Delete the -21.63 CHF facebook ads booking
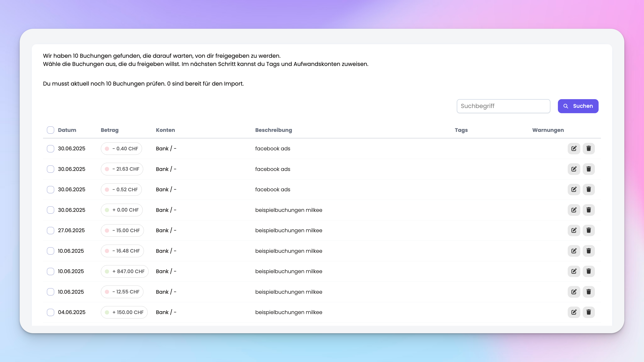The image size is (644, 362). pos(589,169)
